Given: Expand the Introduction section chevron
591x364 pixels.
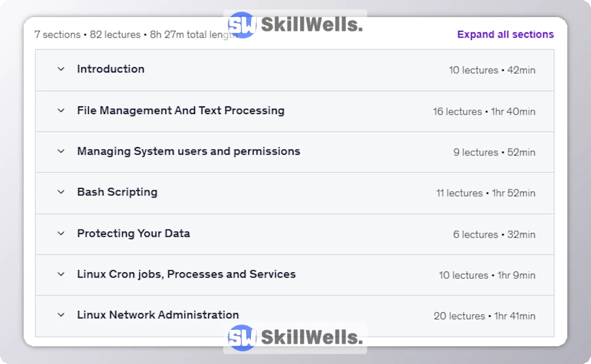Looking at the screenshot, I should coord(61,69).
